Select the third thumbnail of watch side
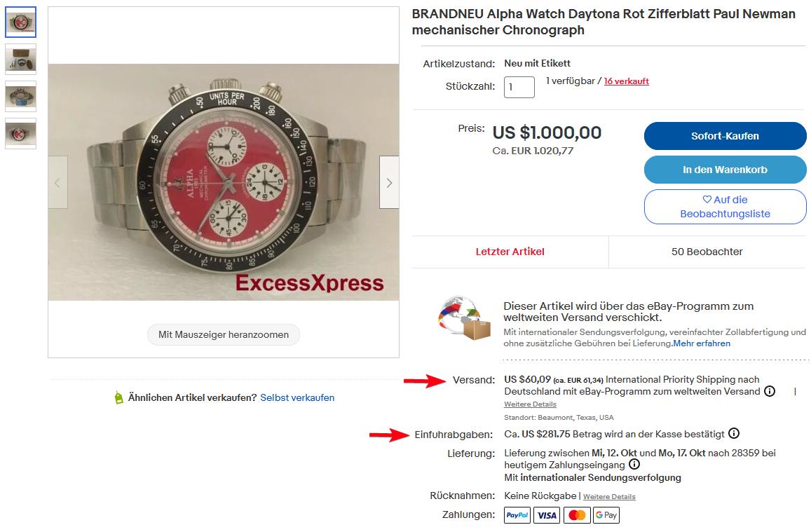The height and width of the screenshot is (532, 811). click(x=21, y=96)
